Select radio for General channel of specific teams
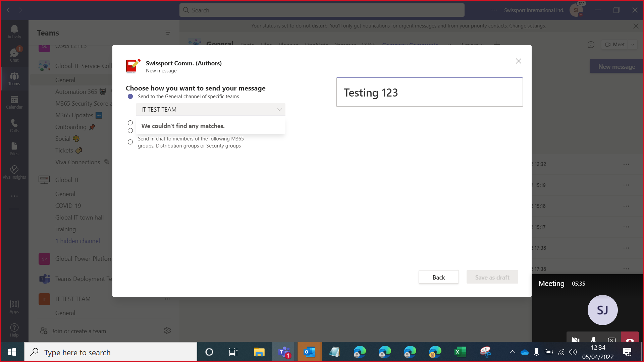This screenshot has width=644, height=362. 130,97
